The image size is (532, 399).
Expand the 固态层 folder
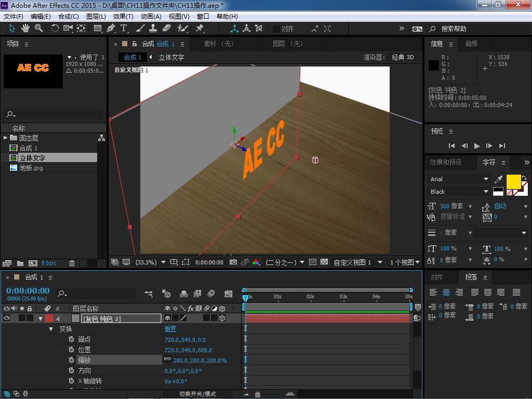tap(5, 138)
